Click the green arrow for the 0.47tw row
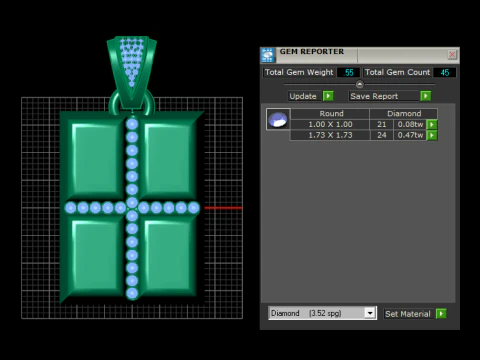This screenshot has width=480, height=360. pos(432,135)
